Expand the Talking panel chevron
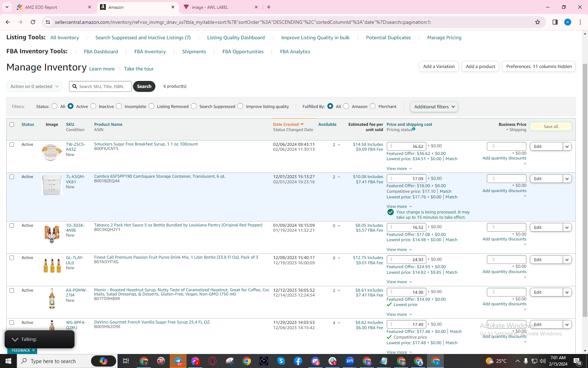Image resolution: width=588 pixels, height=368 pixels. click(x=15, y=339)
